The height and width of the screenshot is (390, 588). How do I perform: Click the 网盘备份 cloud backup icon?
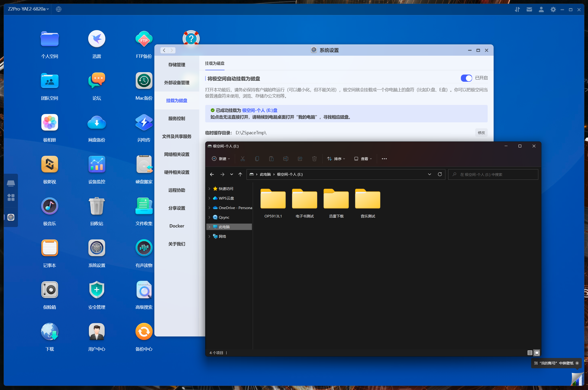97,122
